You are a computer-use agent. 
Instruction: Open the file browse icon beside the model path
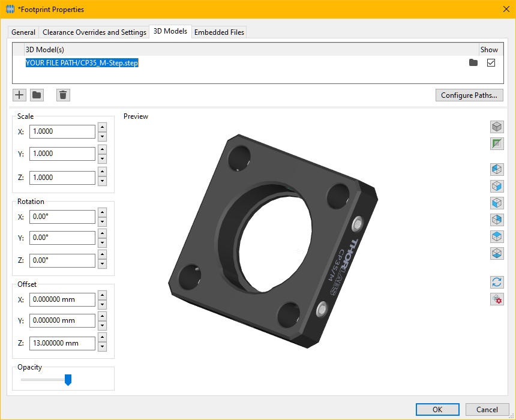coord(473,62)
